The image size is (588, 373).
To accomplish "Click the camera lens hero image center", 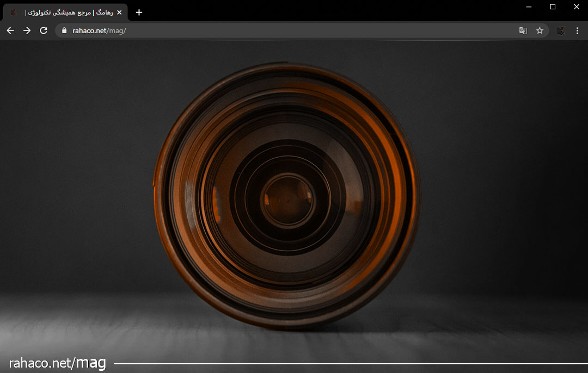I will pyautogui.click(x=287, y=197).
